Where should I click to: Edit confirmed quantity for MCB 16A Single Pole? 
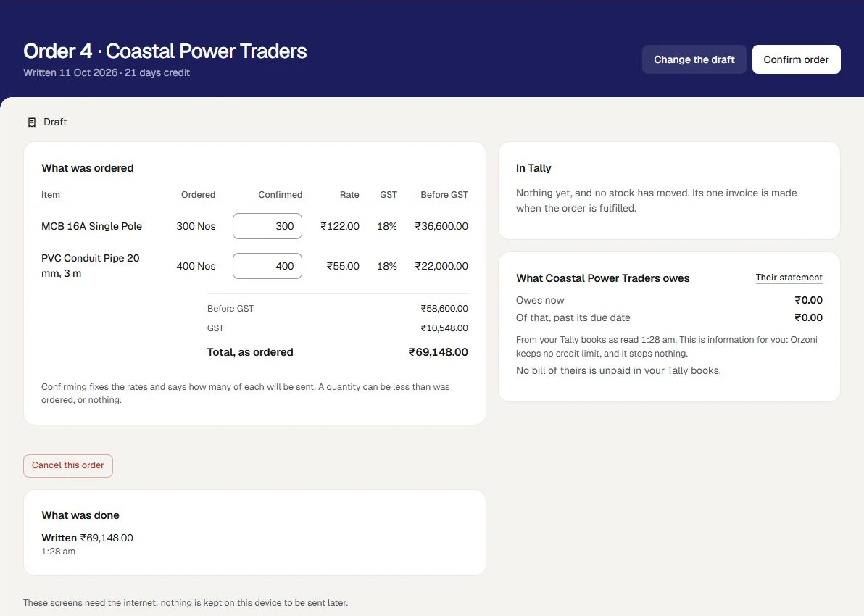[x=267, y=226]
